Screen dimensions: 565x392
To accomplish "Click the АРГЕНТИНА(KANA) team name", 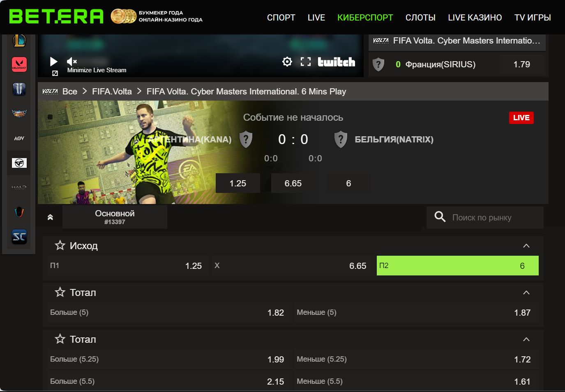I will [x=189, y=140].
